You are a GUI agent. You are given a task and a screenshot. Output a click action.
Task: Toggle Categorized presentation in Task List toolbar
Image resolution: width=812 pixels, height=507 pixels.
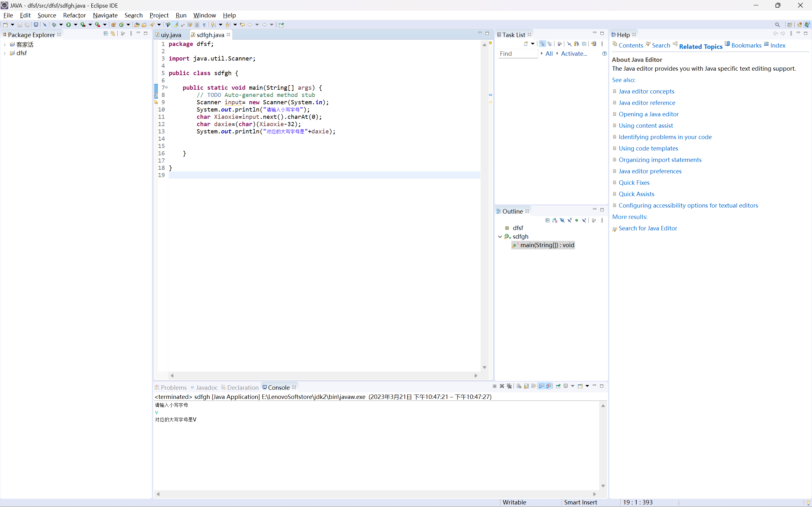(x=543, y=44)
